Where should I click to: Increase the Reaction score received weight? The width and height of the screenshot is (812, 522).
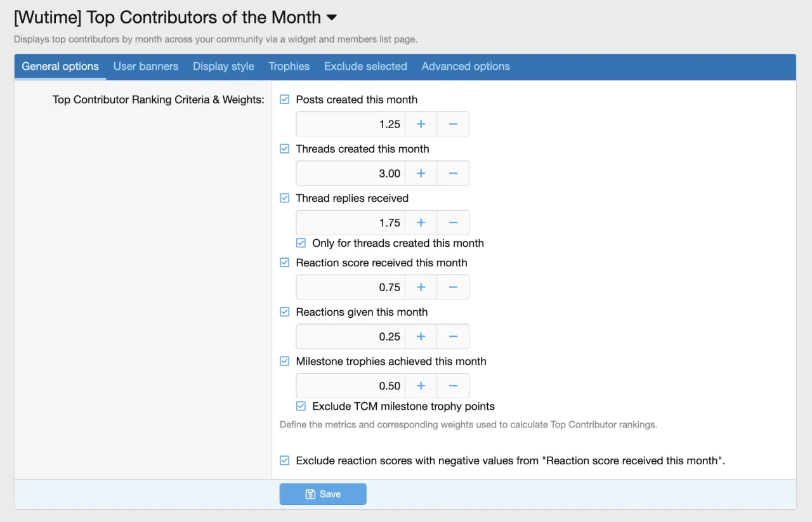[x=421, y=287]
